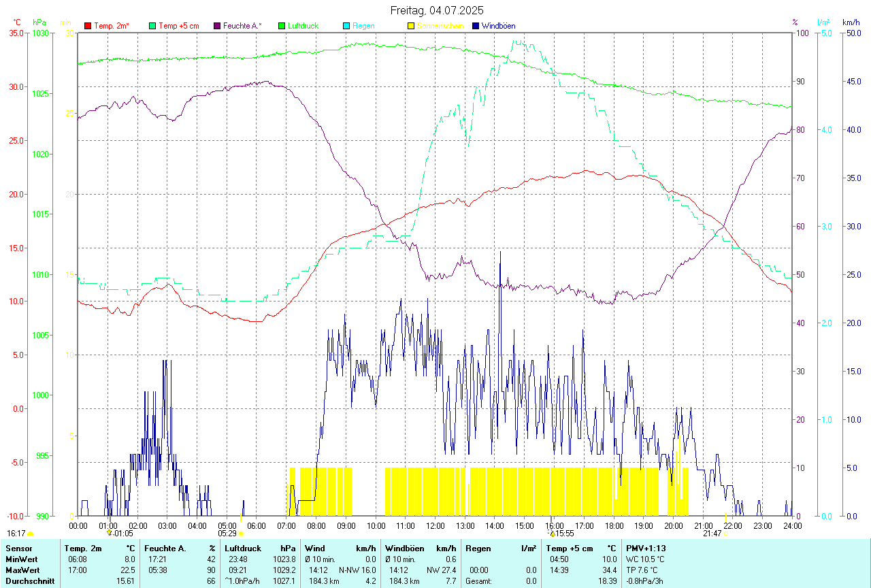The height and width of the screenshot is (588, 871).
Task: Click the yellow Sonnenschein legend square
Action: click(x=411, y=26)
